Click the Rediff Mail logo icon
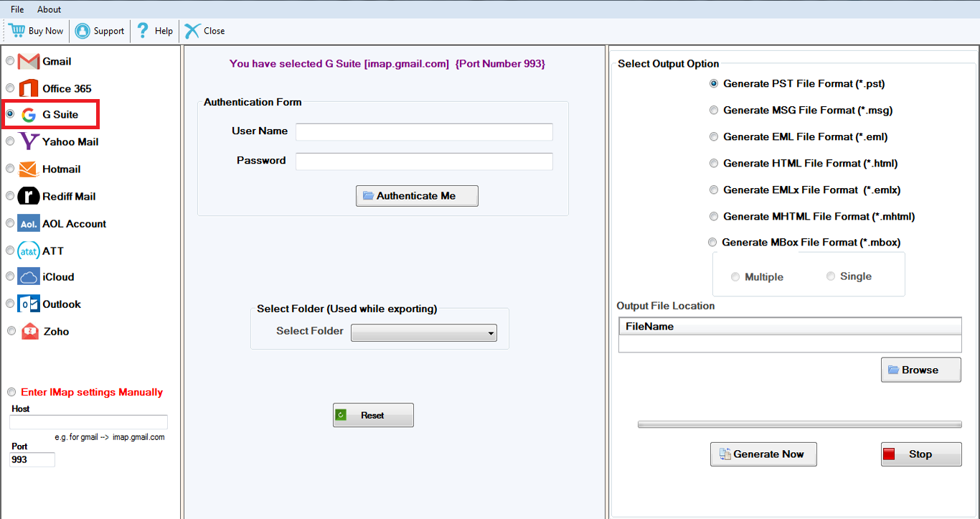 pos(28,196)
